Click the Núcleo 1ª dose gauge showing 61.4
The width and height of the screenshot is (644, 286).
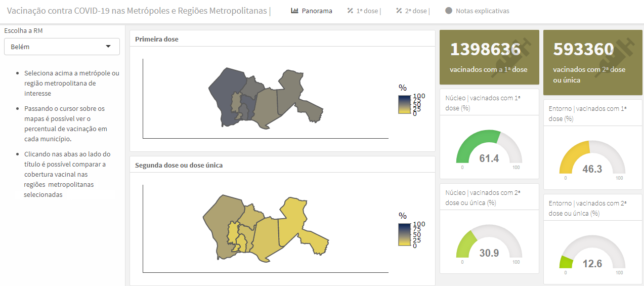point(489,148)
